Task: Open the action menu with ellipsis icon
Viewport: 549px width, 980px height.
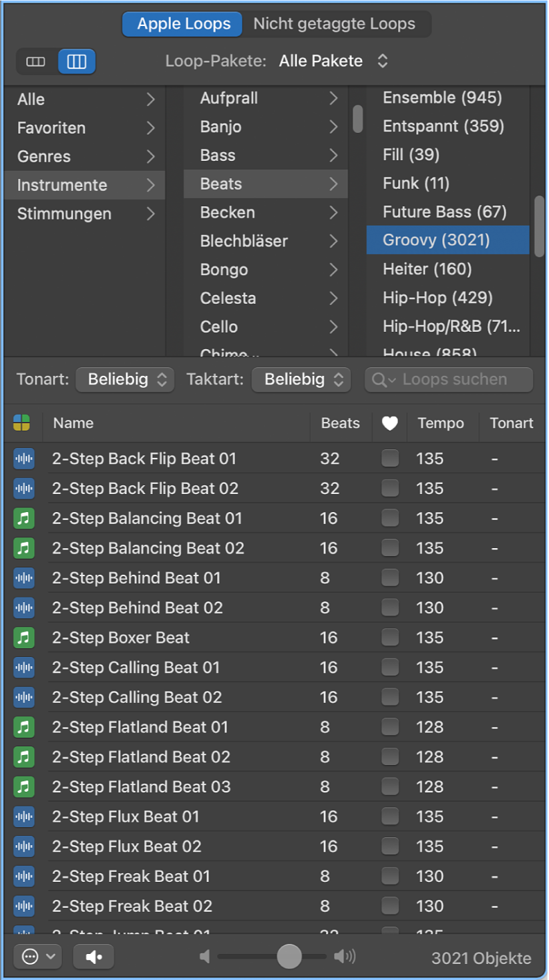Action: click(x=37, y=957)
